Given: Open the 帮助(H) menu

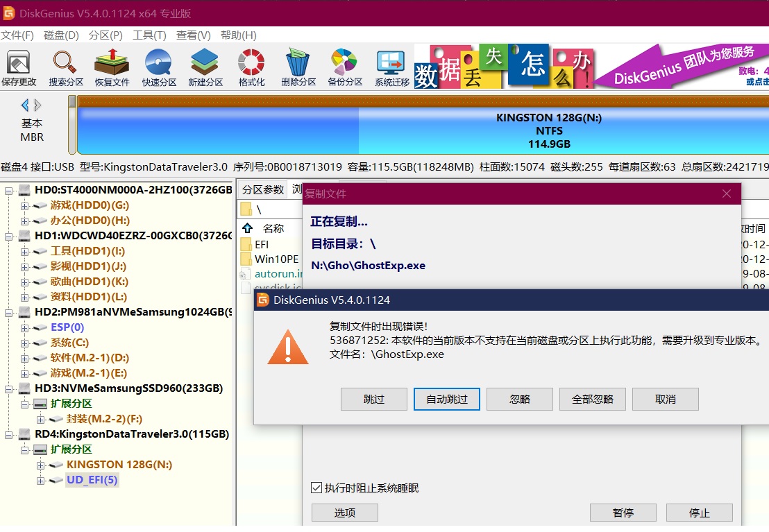Looking at the screenshot, I should (238, 35).
